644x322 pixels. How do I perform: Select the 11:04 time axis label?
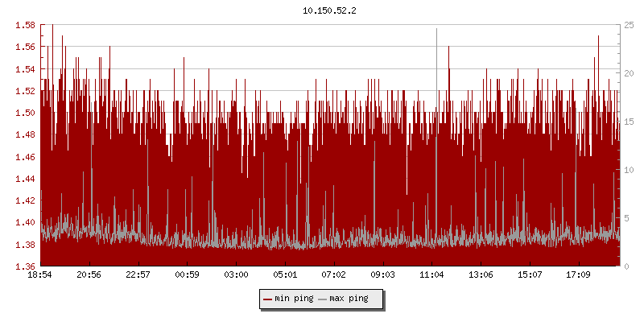coord(431,275)
